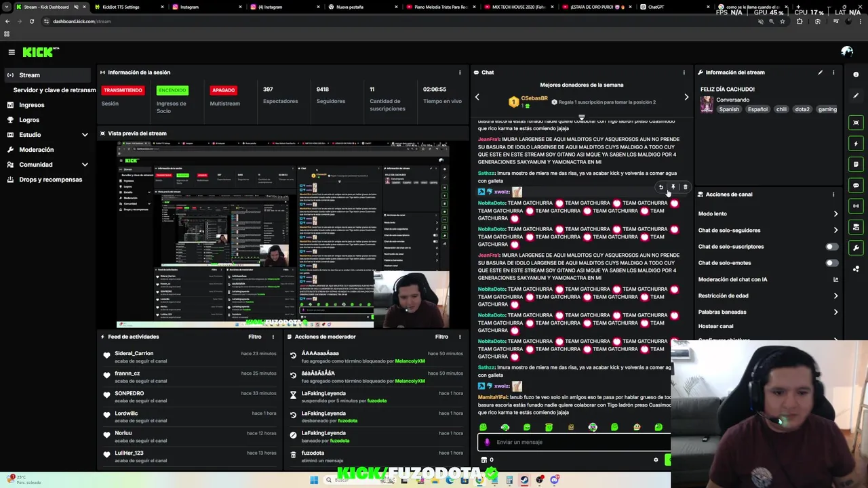Image resolution: width=868 pixels, height=488 pixels.
Task: Click the purple microphone icon in message box
Action: click(488, 442)
